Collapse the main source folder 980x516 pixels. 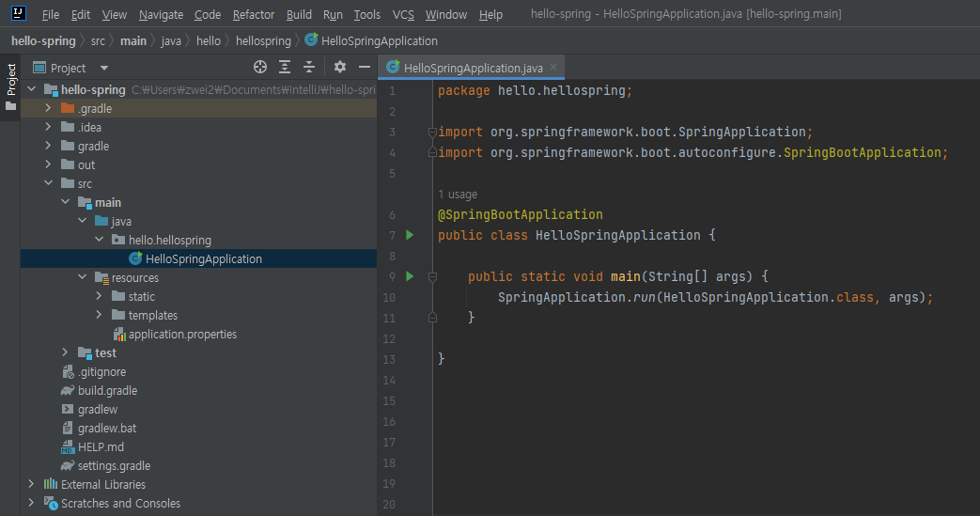click(x=66, y=202)
